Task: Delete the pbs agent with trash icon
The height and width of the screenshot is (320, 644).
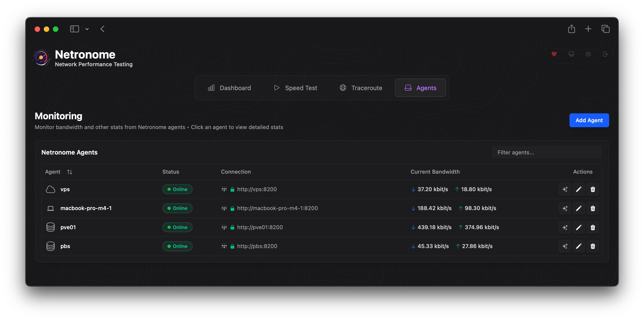Action: coord(593,246)
